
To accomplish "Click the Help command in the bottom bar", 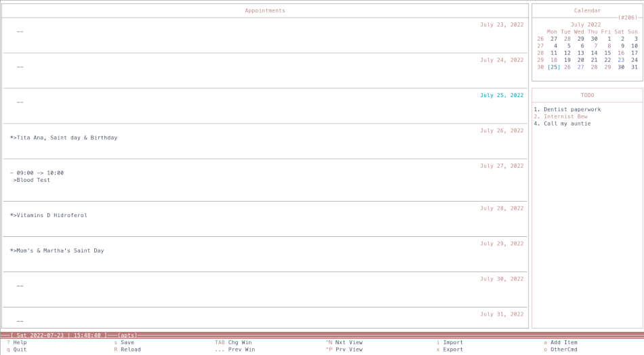I will coord(20,343).
